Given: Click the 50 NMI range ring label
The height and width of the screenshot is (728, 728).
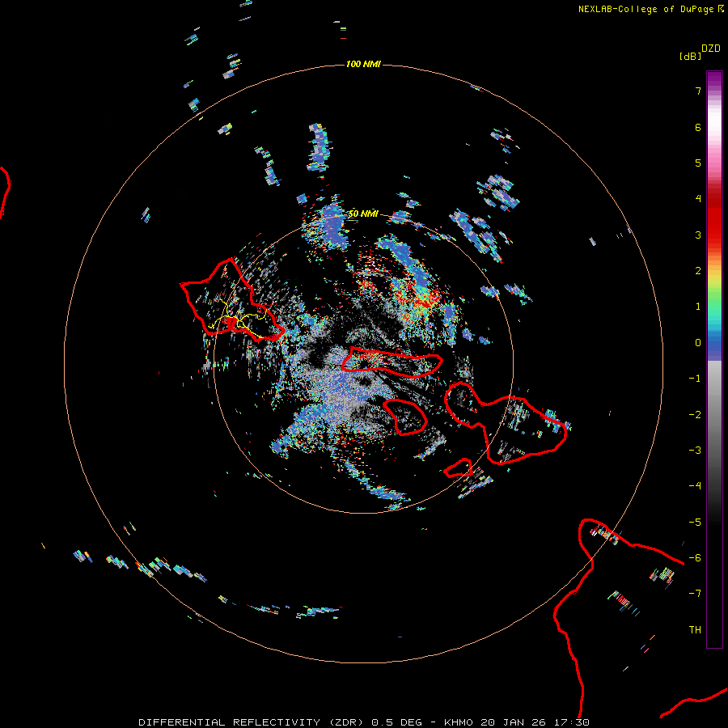Looking at the screenshot, I should click(x=363, y=214).
